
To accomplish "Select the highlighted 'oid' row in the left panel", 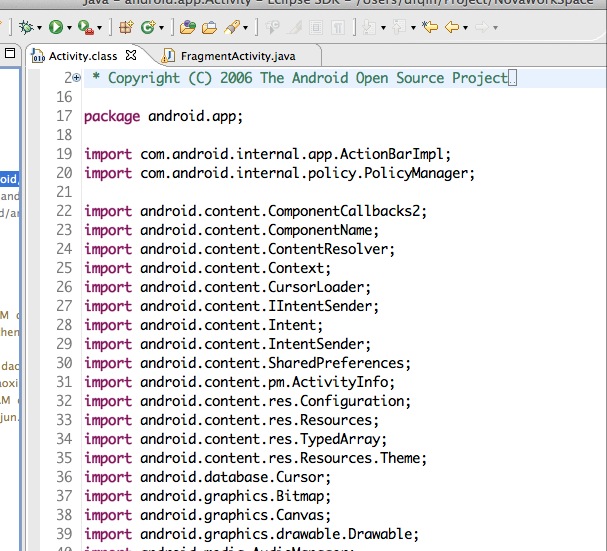I will pos(10,179).
